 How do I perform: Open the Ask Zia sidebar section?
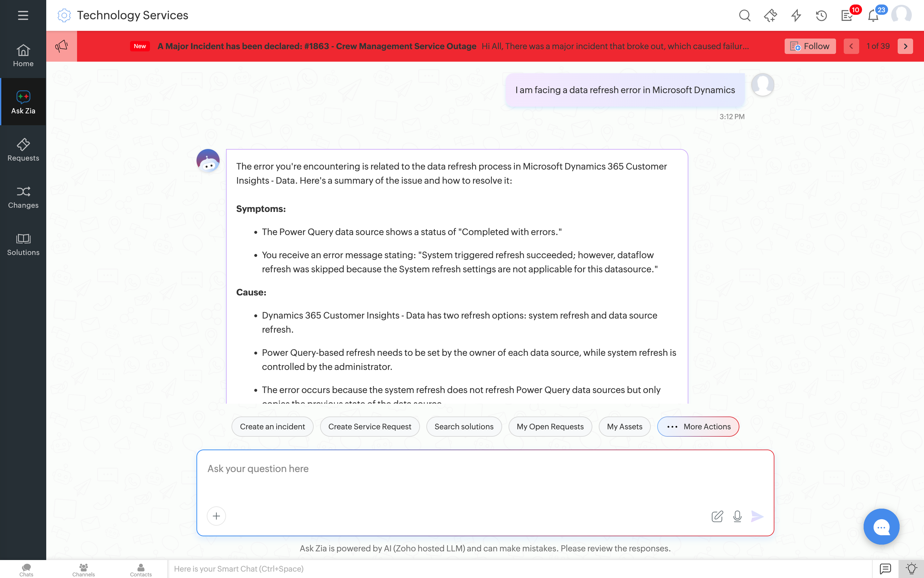click(23, 101)
